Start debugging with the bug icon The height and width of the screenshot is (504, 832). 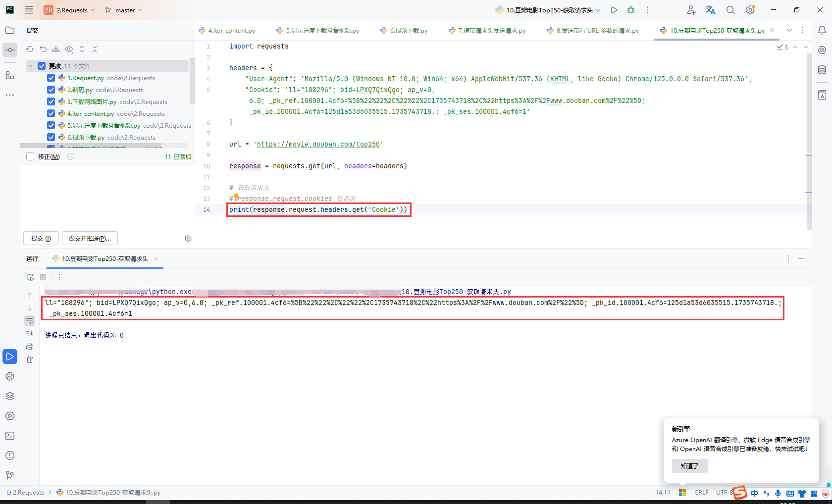631,10
